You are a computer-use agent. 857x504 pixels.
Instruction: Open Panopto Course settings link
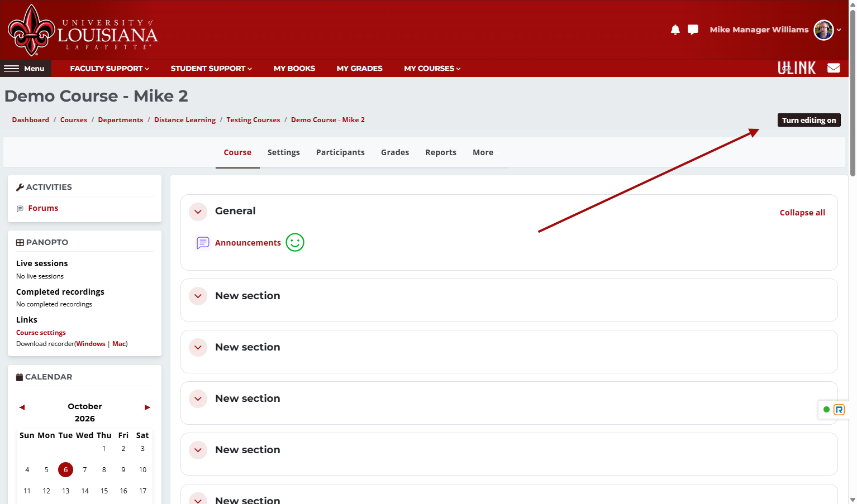point(41,333)
